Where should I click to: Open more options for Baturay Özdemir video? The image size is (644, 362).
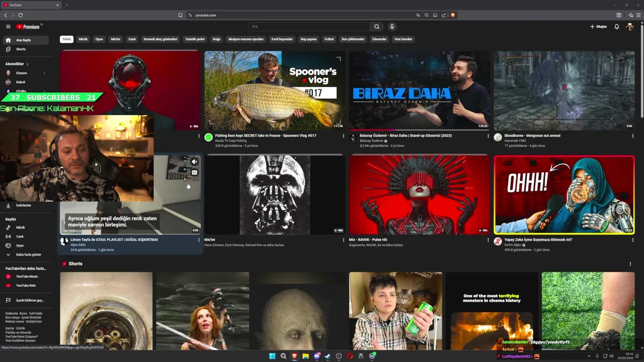tap(488, 136)
